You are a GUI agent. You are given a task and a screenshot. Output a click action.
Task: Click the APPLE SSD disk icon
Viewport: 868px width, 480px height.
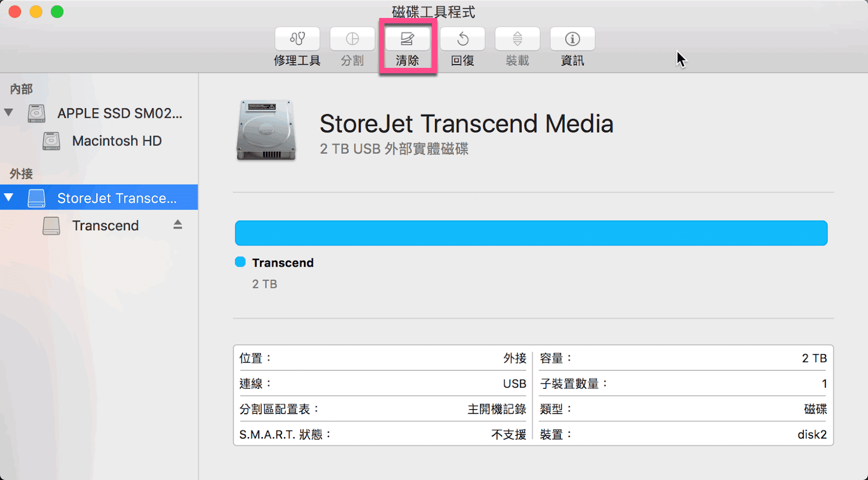click(x=36, y=113)
